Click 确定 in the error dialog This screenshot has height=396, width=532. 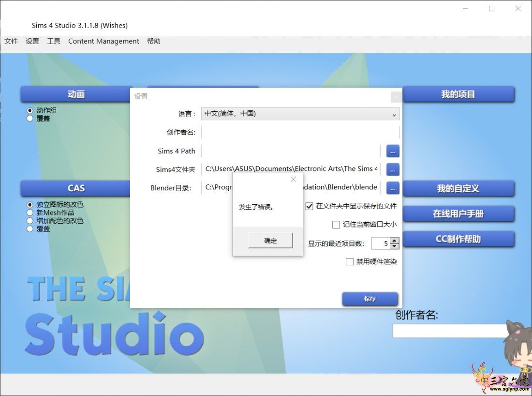[270, 241]
